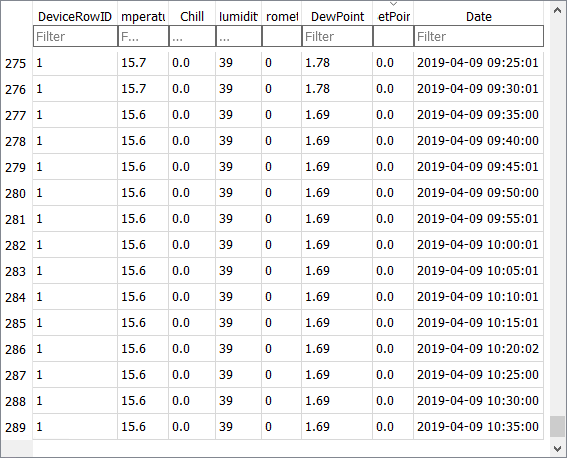Select row header 289

click(16, 427)
